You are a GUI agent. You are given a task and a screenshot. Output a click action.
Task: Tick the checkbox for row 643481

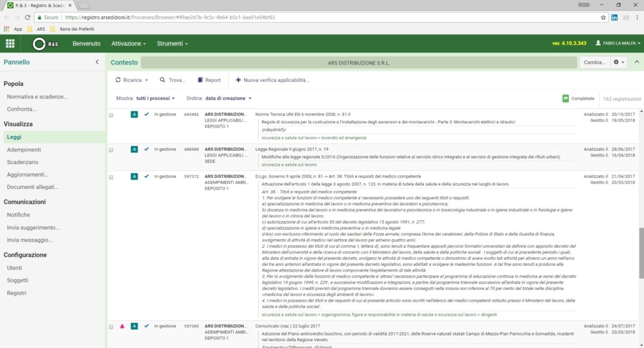(111, 115)
